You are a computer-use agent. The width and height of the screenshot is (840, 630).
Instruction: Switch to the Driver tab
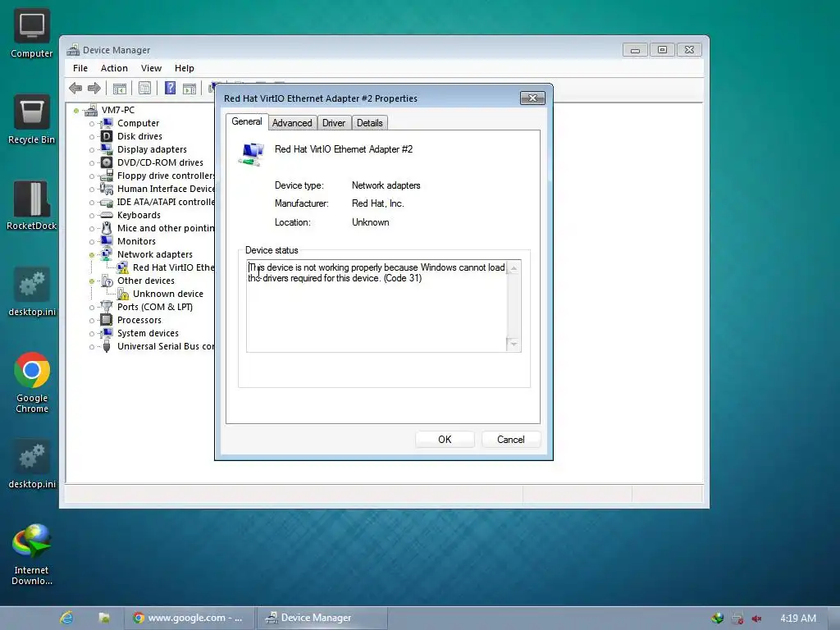click(x=334, y=123)
